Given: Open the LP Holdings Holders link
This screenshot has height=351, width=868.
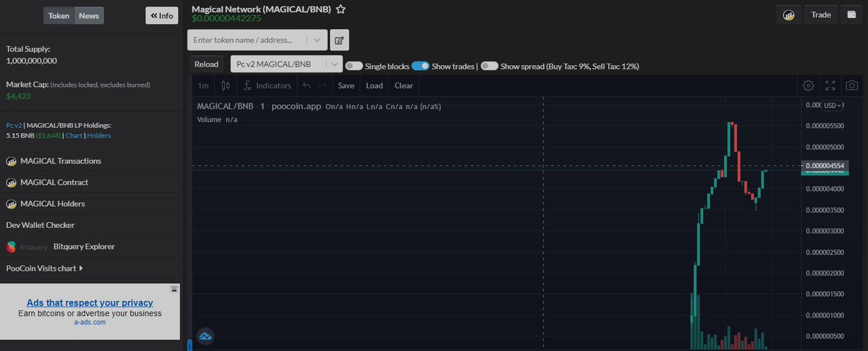Looking at the screenshot, I should coord(99,135).
